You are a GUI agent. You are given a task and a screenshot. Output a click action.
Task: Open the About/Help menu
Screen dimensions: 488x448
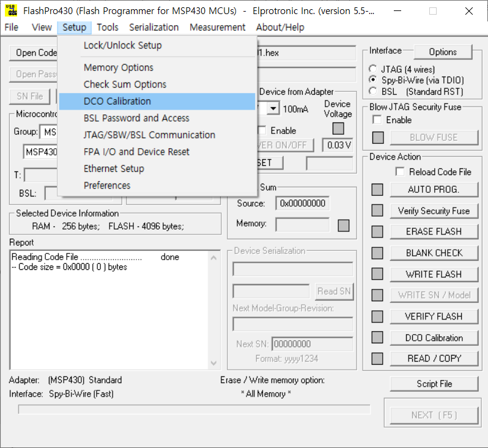coord(280,28)
